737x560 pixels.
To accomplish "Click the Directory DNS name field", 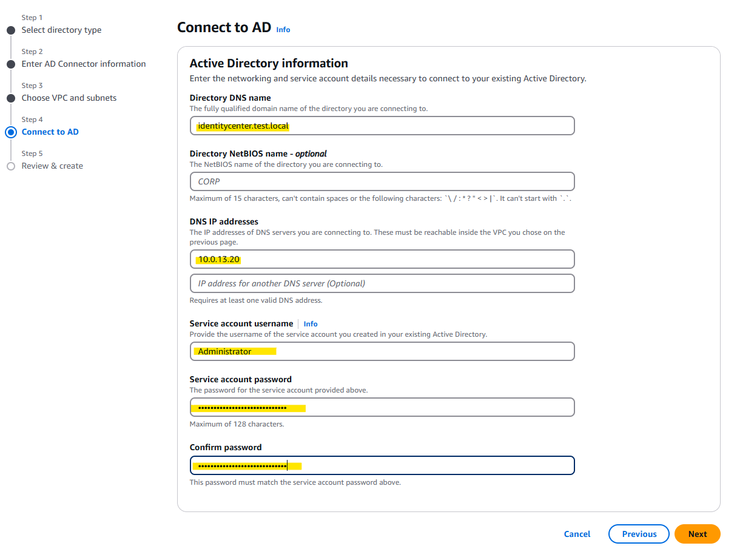I will (x=382, y=126).
